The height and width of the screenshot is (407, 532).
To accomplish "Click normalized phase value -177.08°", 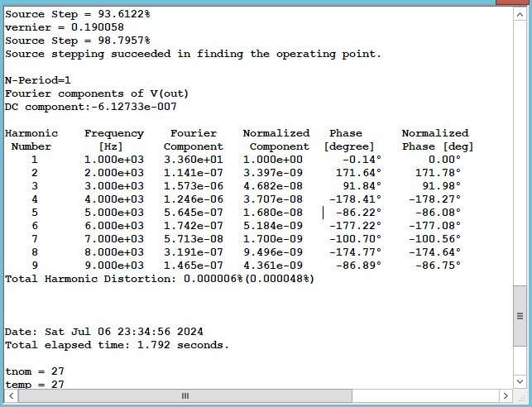I will click(x=435, y=226).
